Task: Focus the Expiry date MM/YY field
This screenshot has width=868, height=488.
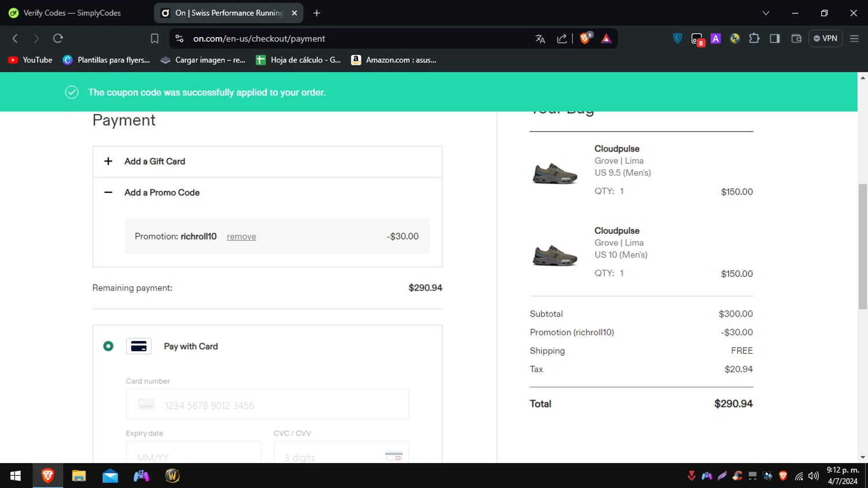Action: pos(193,453)
